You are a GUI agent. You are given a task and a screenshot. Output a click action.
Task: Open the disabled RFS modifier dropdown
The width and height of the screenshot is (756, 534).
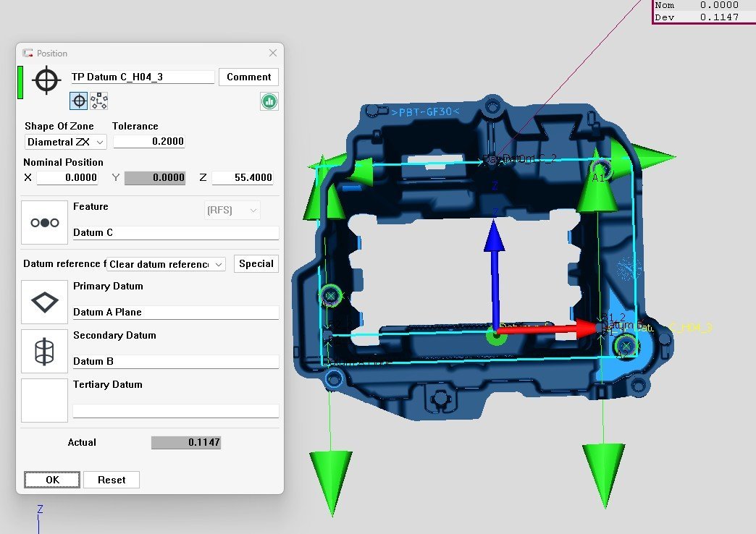(232, 211)
